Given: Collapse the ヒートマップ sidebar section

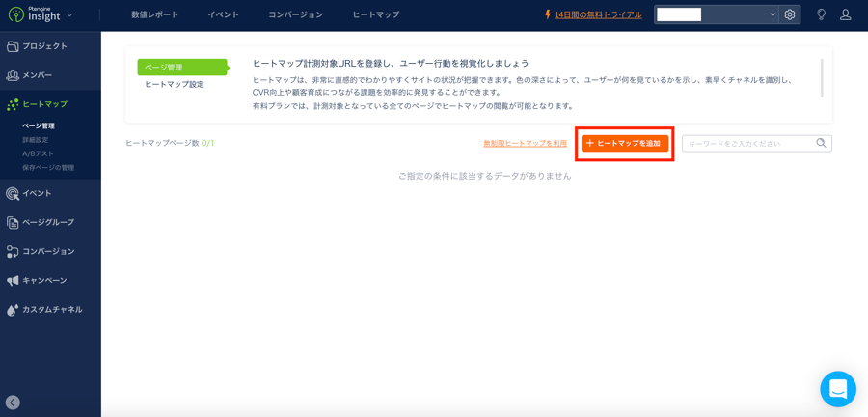Looking at the screenshot, I should pyautogui.click(x=43, y=104).
